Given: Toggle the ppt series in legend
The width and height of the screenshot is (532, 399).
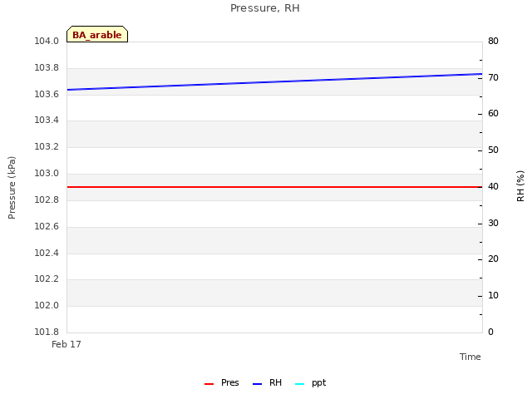Looking at the screenshot, I should 310,383.
